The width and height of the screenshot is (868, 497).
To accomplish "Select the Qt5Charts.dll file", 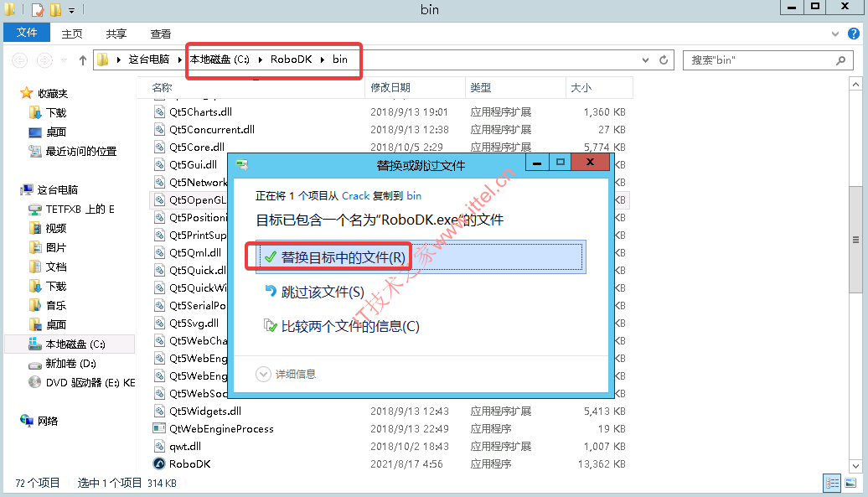I will [200, 111].
